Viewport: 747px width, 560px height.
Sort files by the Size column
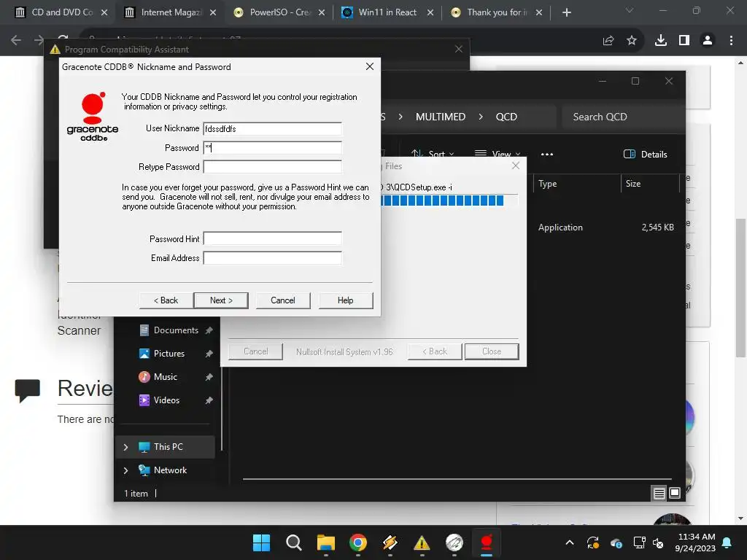tap(650, 184)
